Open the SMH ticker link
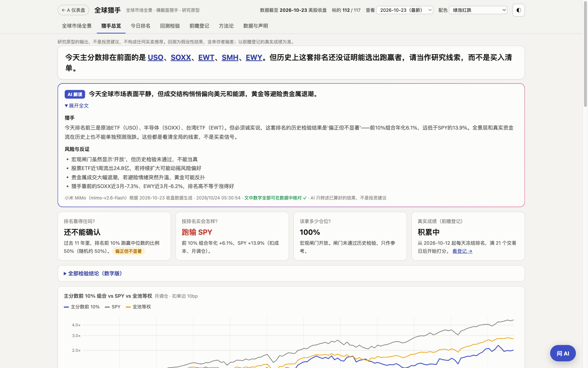This screenshot has height=368, width=588. [230, 57]
